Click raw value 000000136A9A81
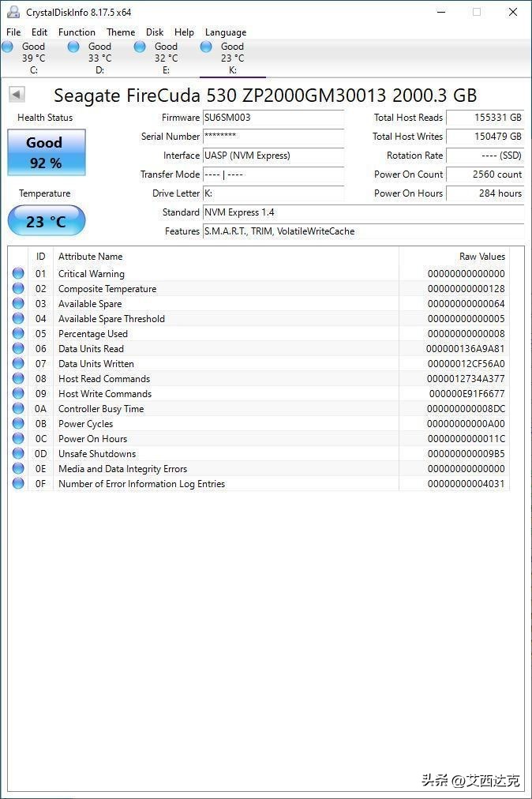This screenshot has width=532, height=799. tap(465, 349)
